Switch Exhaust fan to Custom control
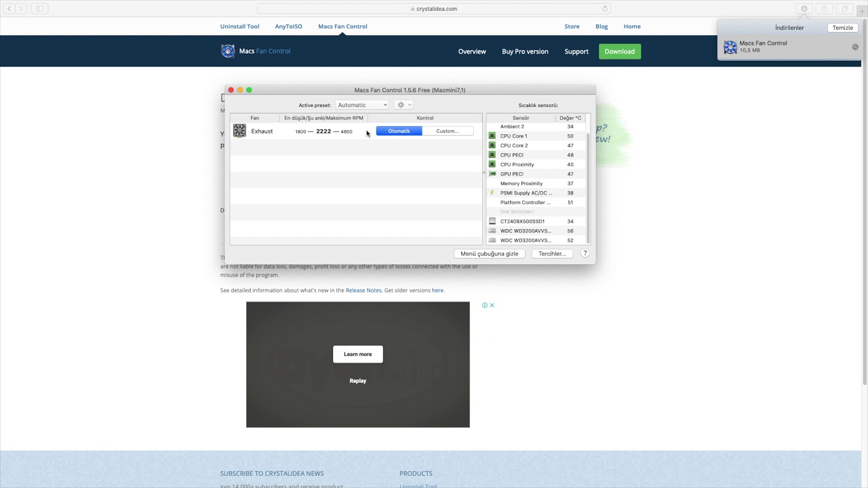Screen dimensions: 868x488 [x=448, y=131]
